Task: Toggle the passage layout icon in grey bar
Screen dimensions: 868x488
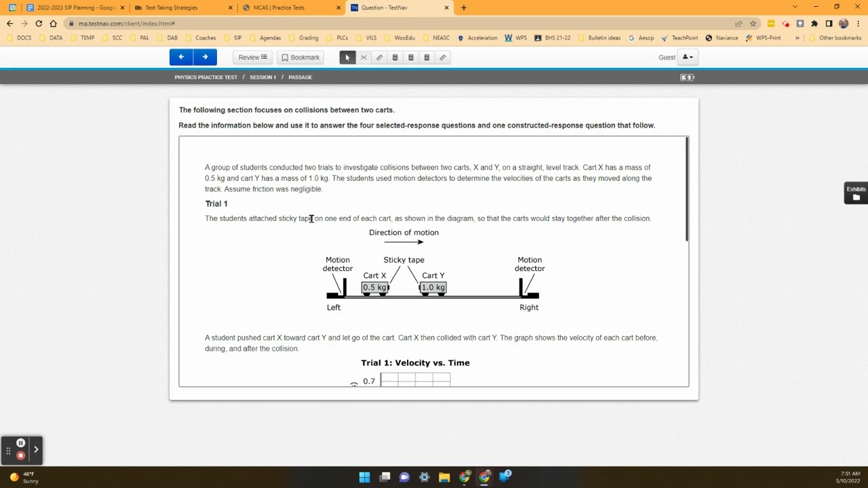Action: pyautogui.click(x=687, y=77)
